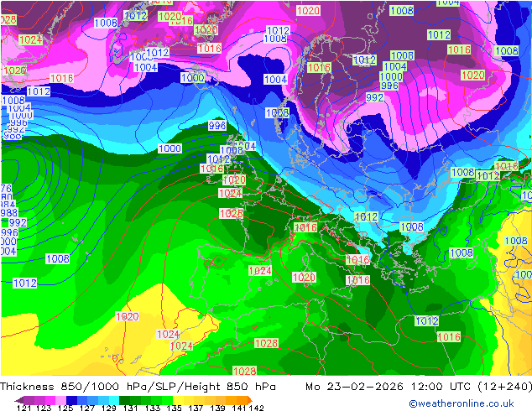The width and height of the screenshot is (532, 411).
Task: Click the 127 legend scale value
Action: point(87,408)
